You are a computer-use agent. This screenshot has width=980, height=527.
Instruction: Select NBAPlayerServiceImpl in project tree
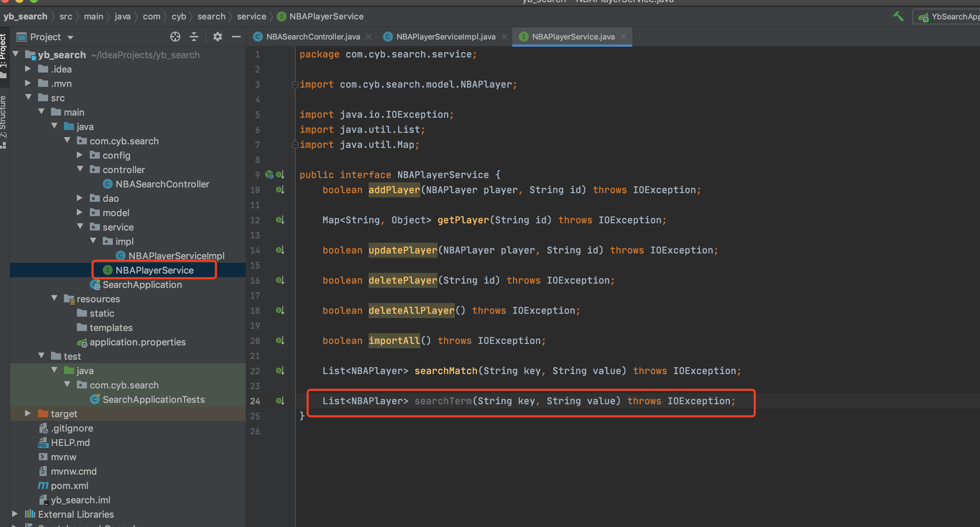tap(176, 256)
